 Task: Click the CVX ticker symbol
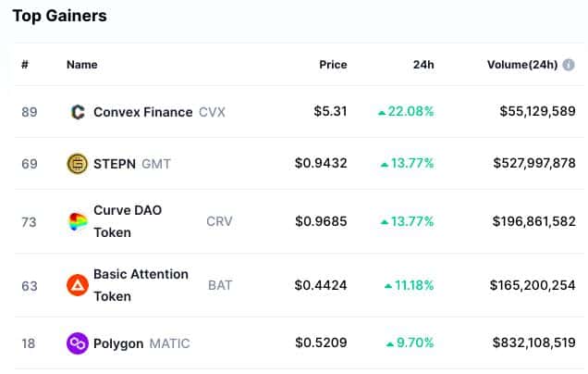[212, 112]
